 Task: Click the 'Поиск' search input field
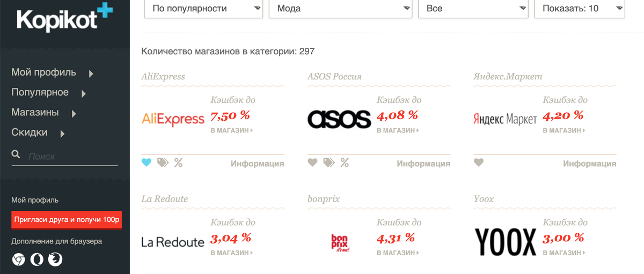coord(70,157)
